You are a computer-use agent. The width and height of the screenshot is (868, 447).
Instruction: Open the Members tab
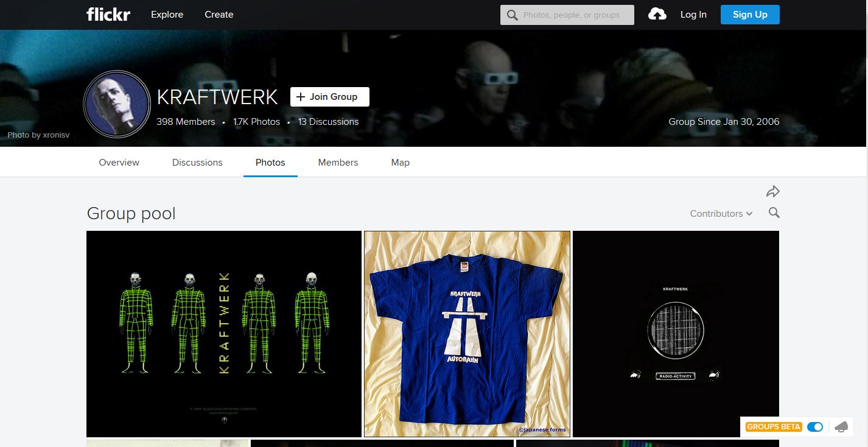point(338,163)
